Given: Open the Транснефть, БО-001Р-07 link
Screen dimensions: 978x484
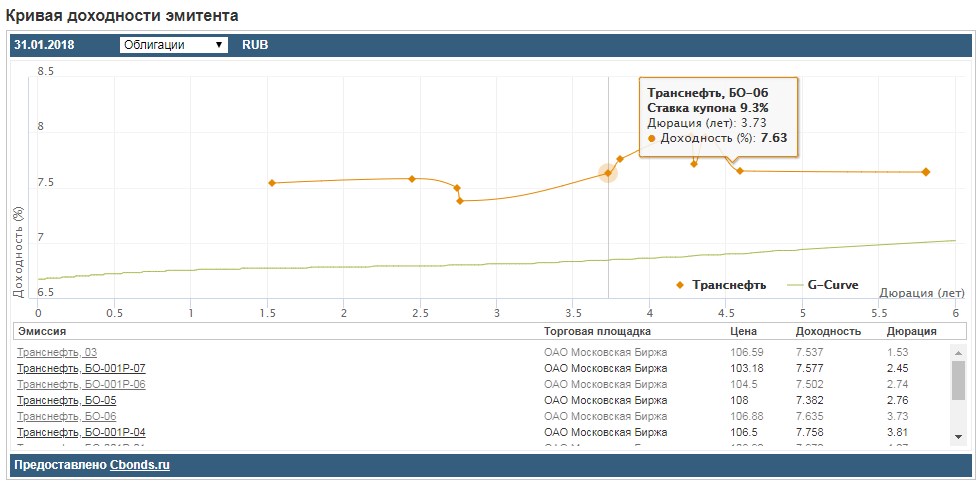Looking at the screenshot, I should pos(81,368).
